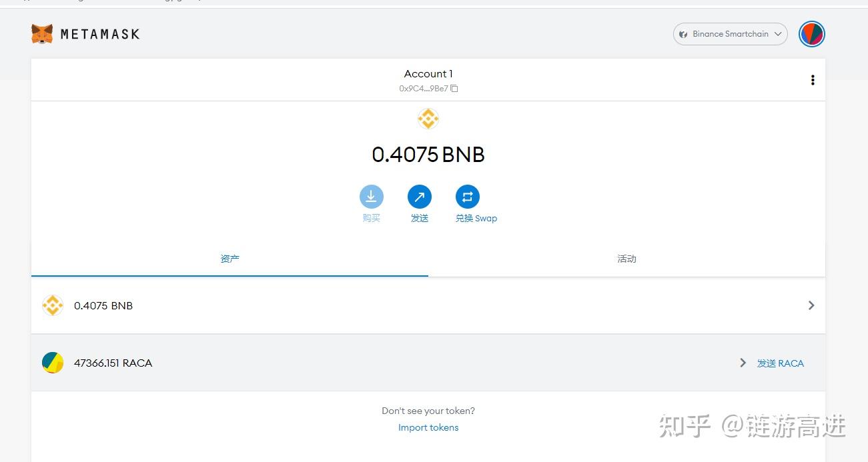The height and width of the screenshot is (462, 868).
Task: Open the account options three-dot menu
Action: (813, 80)
